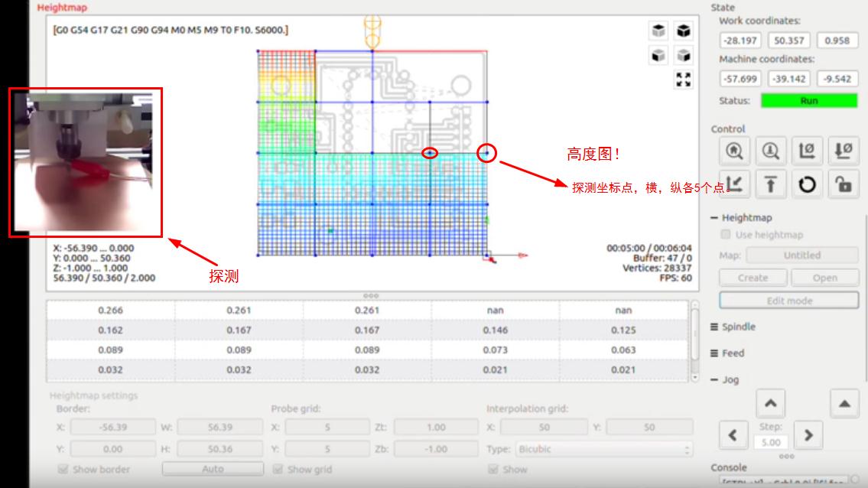Click the jog Step value field
Viewport: 868px width, 488px height.
pyautogui.click(x=770, y=442)
